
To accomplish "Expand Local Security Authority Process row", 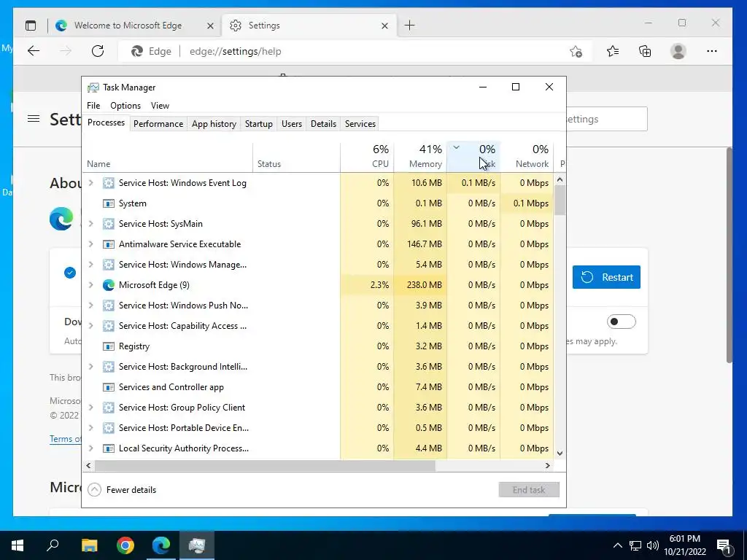I will (91, 448).
